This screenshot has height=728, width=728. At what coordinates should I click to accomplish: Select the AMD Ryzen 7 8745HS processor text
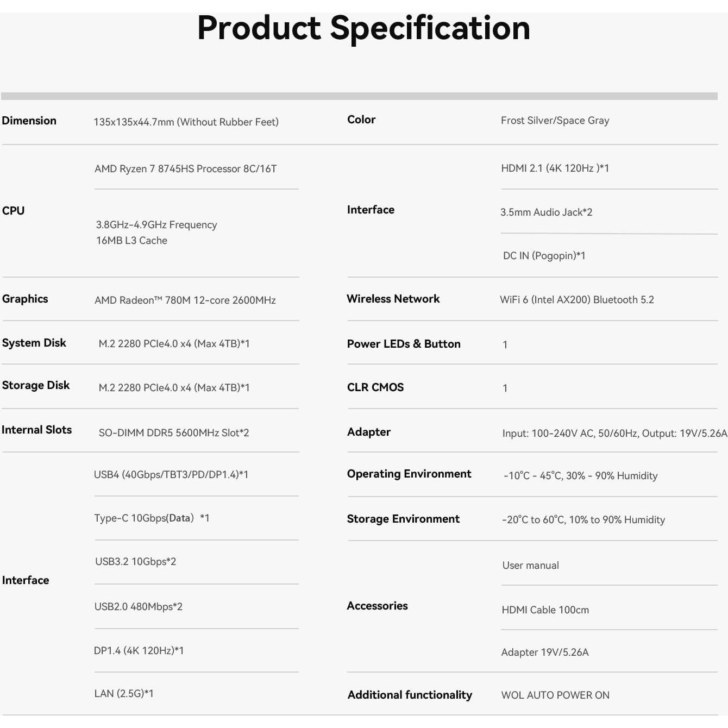(x=185, y=169)
